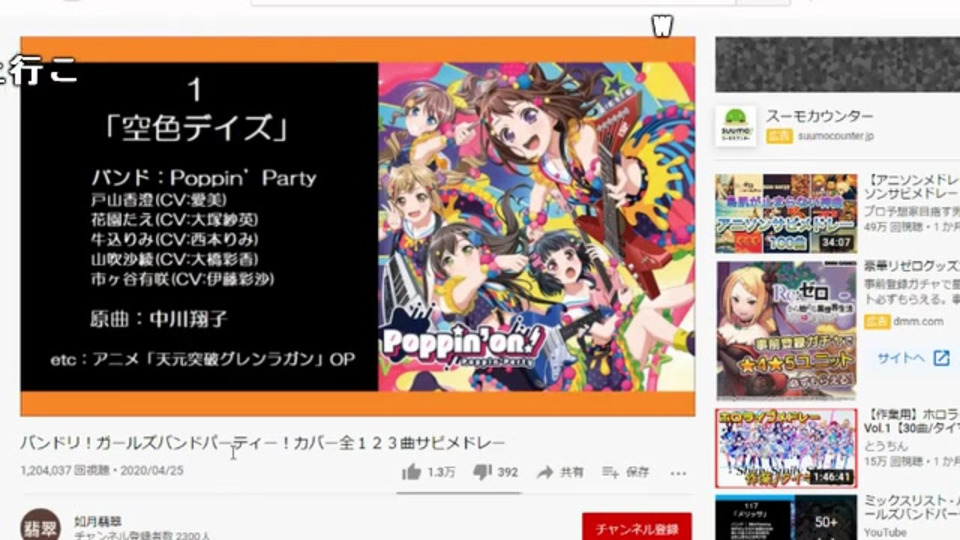The height and width of the screenshot is (540, 960).
Task: Open the three-dot more actions menu
Action: click(678, 473)
